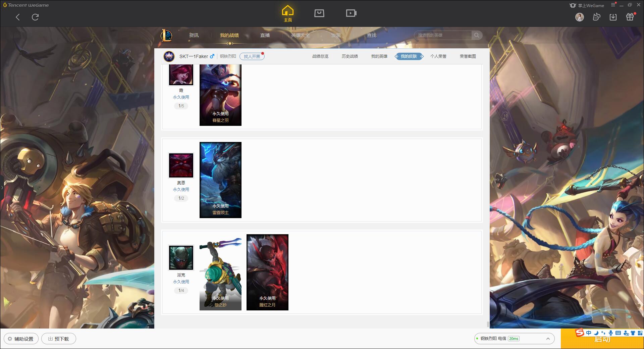Click the League of Legends logo
644x349 pixels.
166,35
